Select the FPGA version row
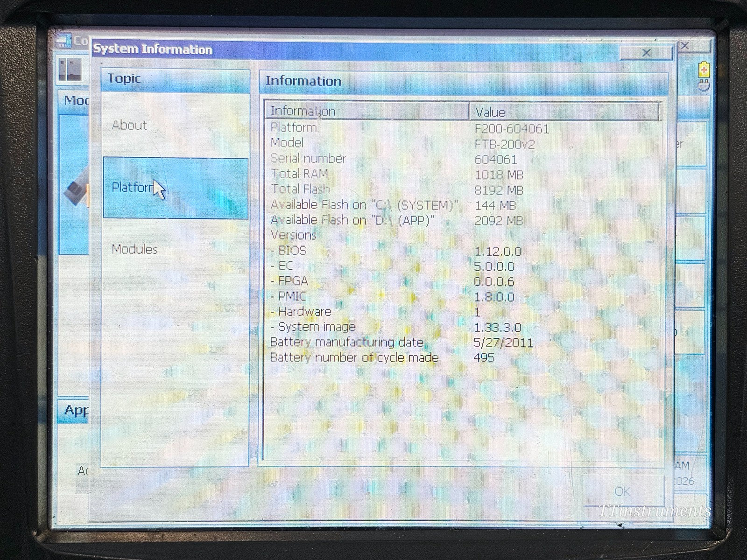 click(x=463, y=281)
